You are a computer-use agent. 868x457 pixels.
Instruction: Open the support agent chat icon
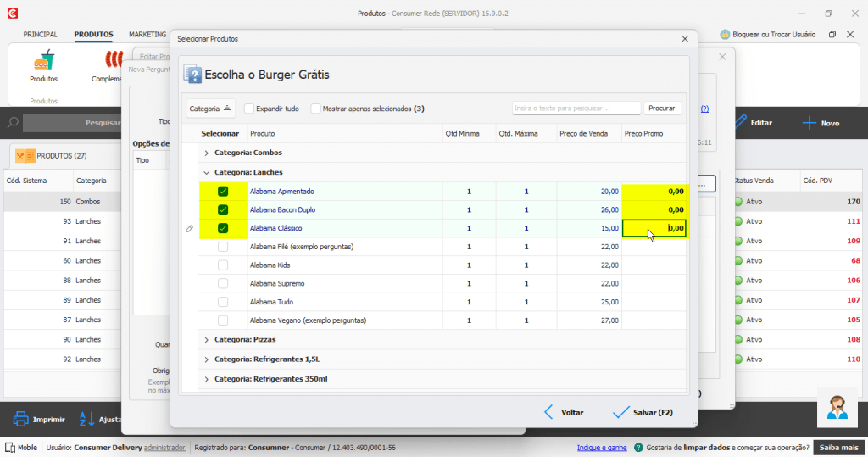tap(837, 408)
